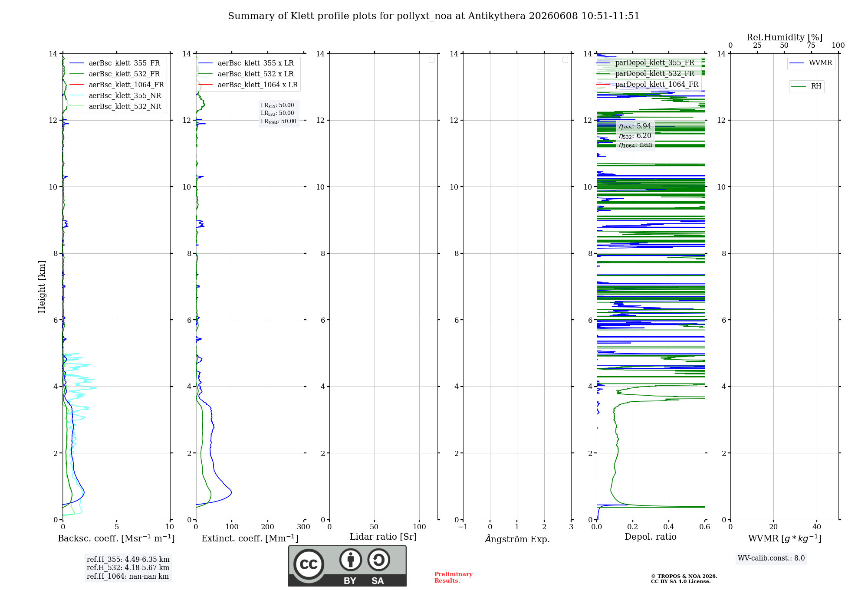The width and height of the screenshot is (868, 590).
Task: Click the SA share-alike icon
Action: (x=378, y=560)
